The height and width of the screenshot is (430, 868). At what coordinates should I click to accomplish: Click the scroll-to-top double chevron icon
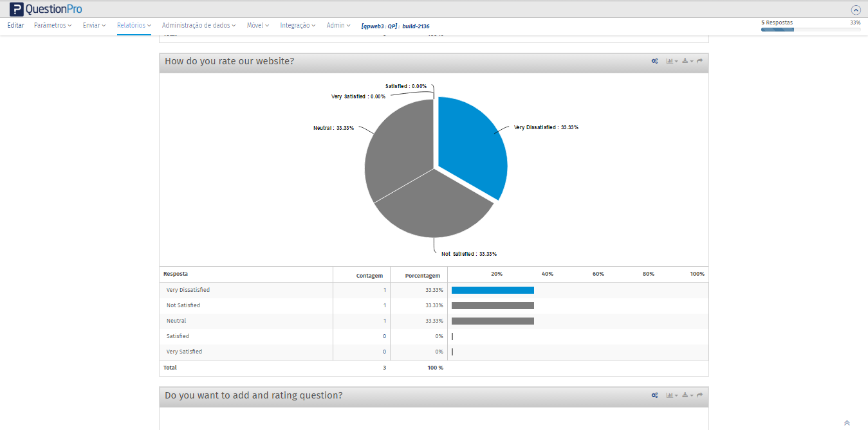pyautogui.click(x=847, y=423)
